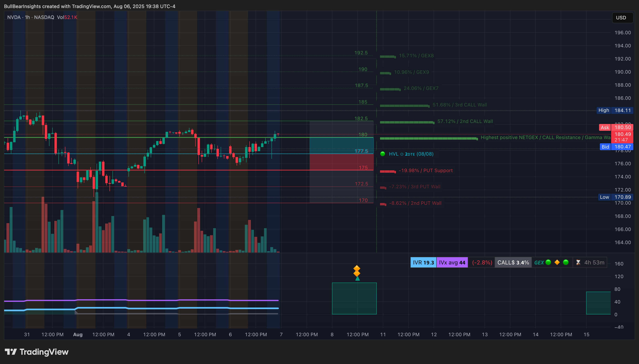This screenshot has width=639, height=364.
Task: Click the IVx avg 44 badge
Action: click(452, 262)
